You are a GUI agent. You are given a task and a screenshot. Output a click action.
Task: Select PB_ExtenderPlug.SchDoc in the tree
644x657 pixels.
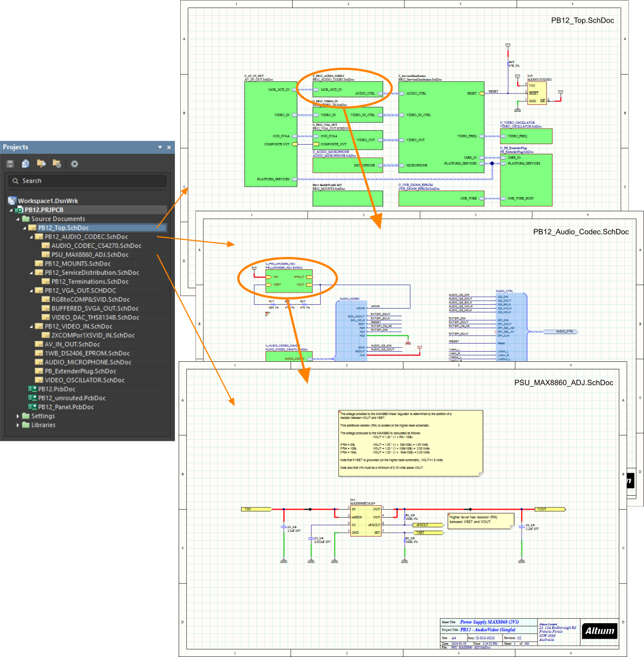click(x=80, y=371)
